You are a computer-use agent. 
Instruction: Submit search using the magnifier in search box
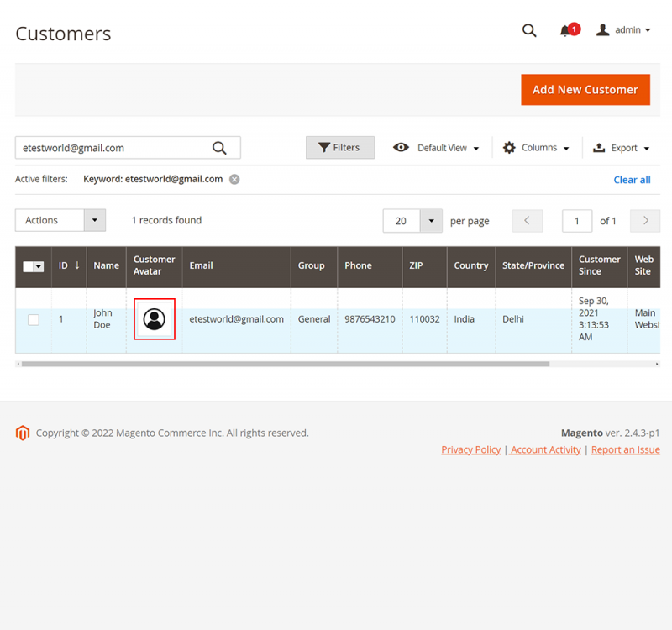click(x=219, y=148)
